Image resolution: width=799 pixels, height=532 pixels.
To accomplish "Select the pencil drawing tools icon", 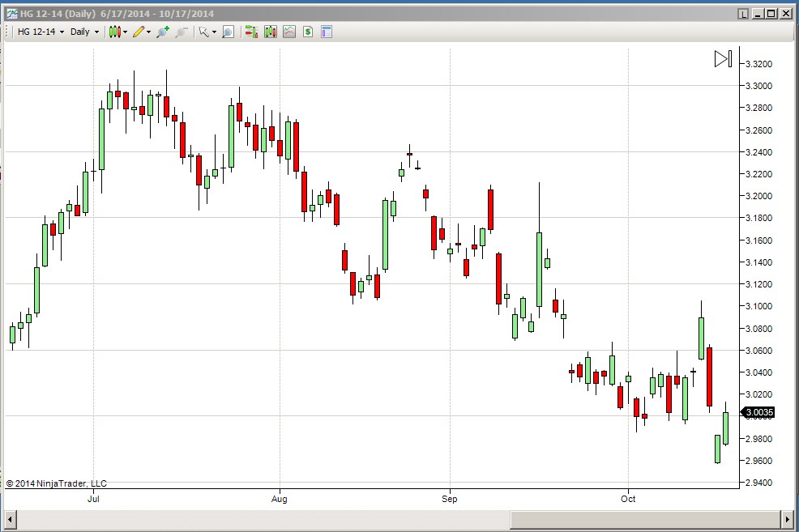I will [x=139, y=32].
